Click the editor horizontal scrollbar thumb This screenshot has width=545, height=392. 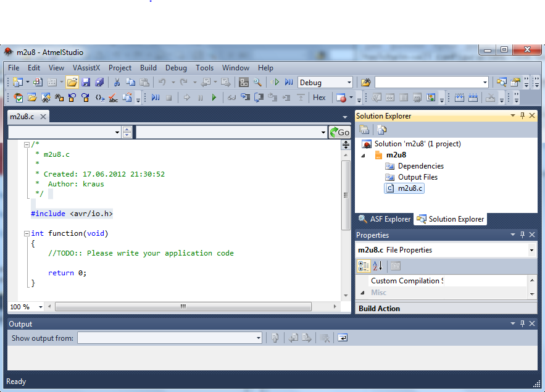183,307
